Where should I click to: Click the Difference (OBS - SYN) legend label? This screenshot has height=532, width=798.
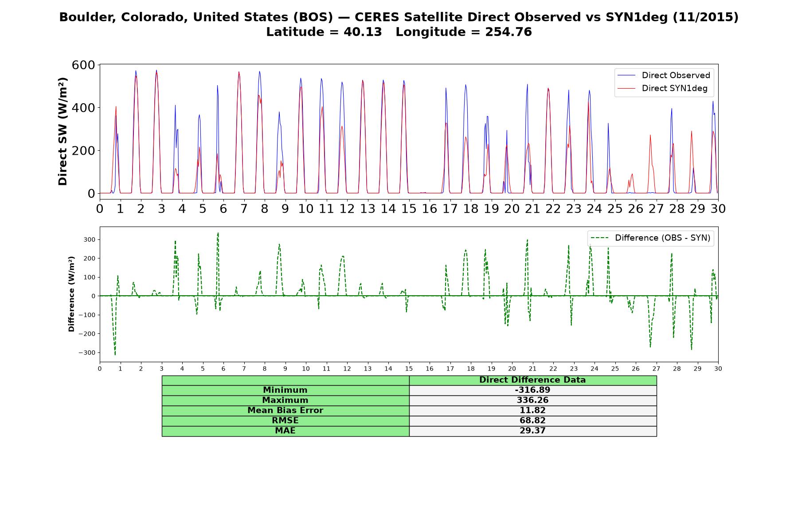pos(662,238)
